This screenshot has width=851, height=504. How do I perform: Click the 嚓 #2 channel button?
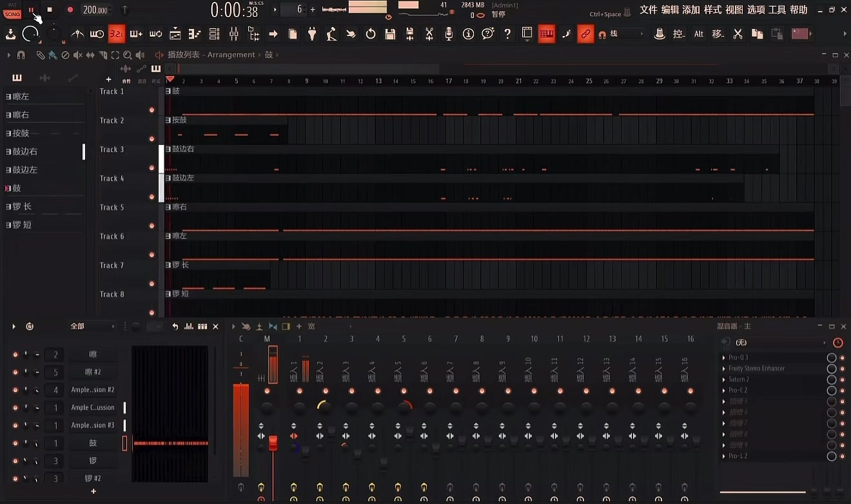(93, 372)
